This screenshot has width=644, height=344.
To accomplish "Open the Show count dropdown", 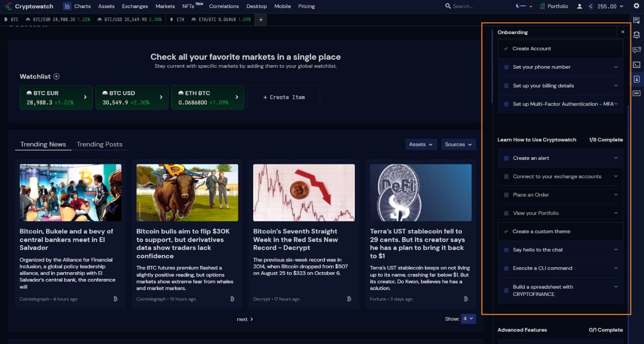I will pyautogui.click(x=468, y=318).
